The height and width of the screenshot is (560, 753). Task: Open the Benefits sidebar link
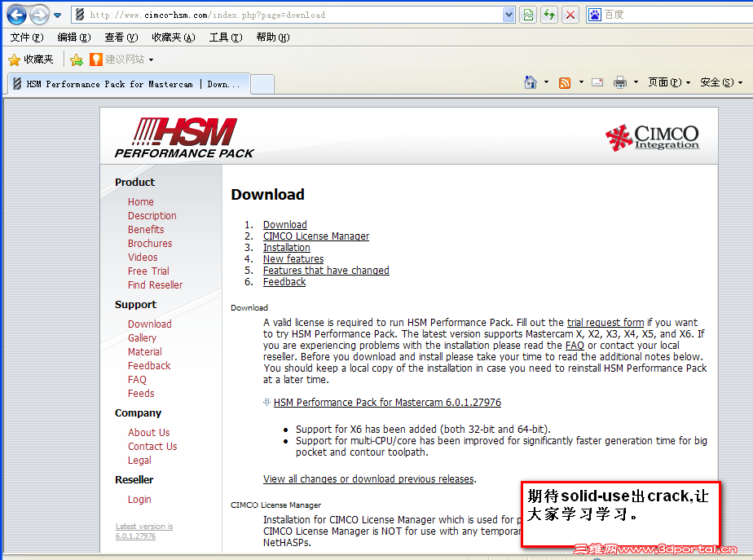coord(146,230)
